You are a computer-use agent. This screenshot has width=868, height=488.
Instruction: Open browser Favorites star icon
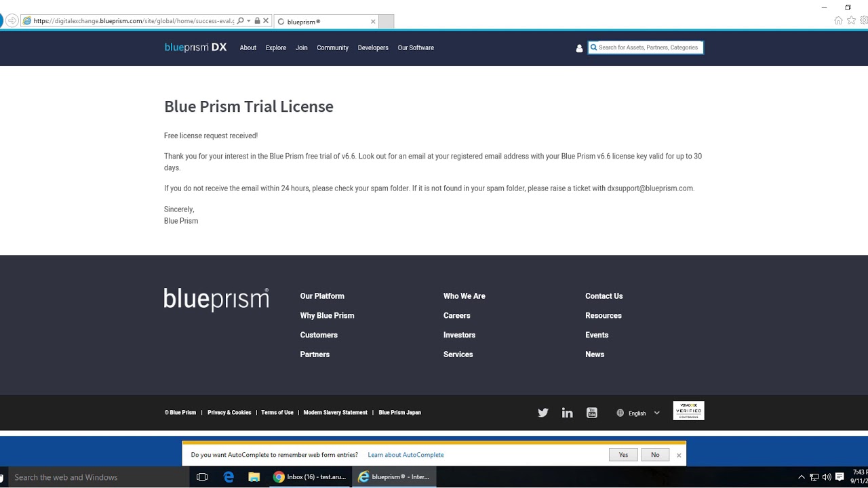tap(851, 21)
